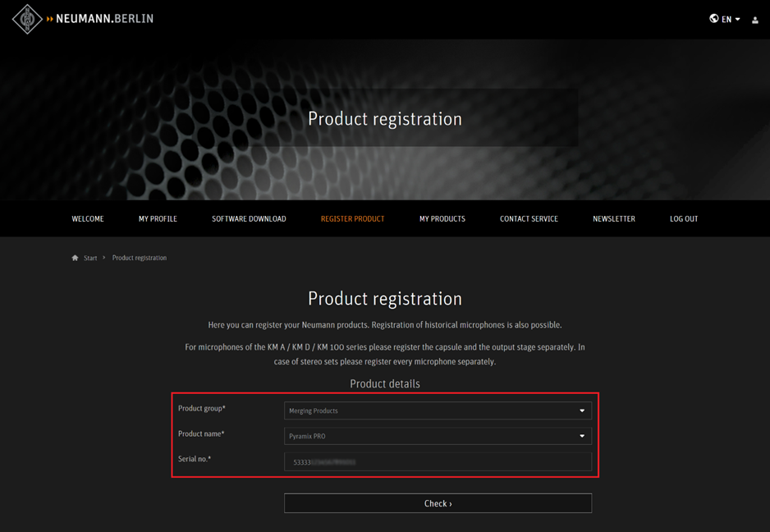Expand the Product group dropdown
The image size is (770, 532).
437,410
